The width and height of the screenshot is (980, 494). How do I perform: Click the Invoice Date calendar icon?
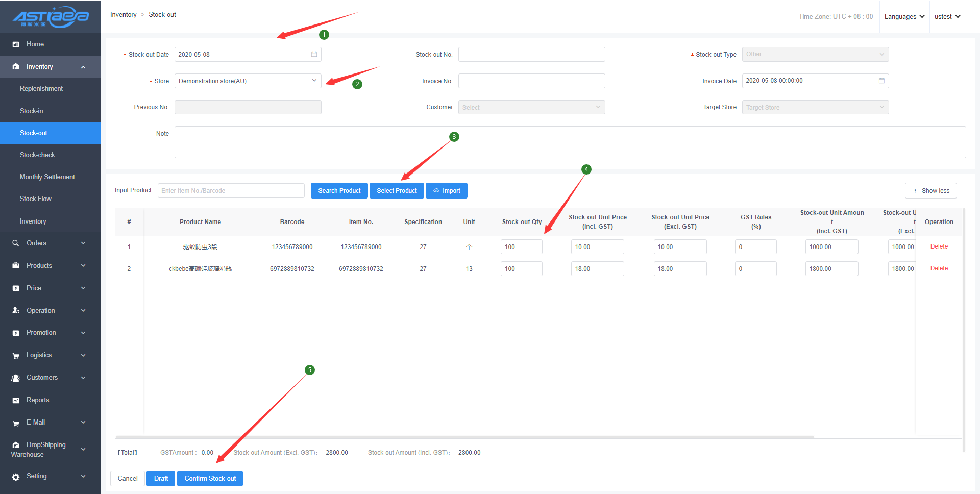881,81
